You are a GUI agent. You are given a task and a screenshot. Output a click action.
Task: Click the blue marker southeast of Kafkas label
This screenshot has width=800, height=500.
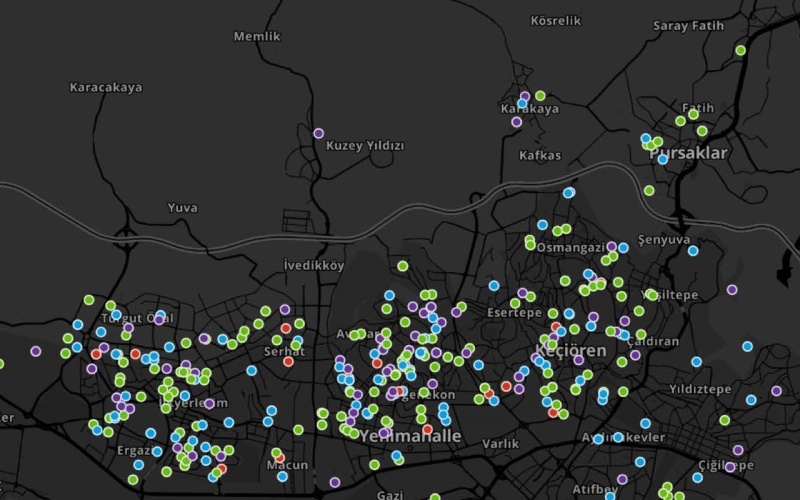[x=568, y=192]
